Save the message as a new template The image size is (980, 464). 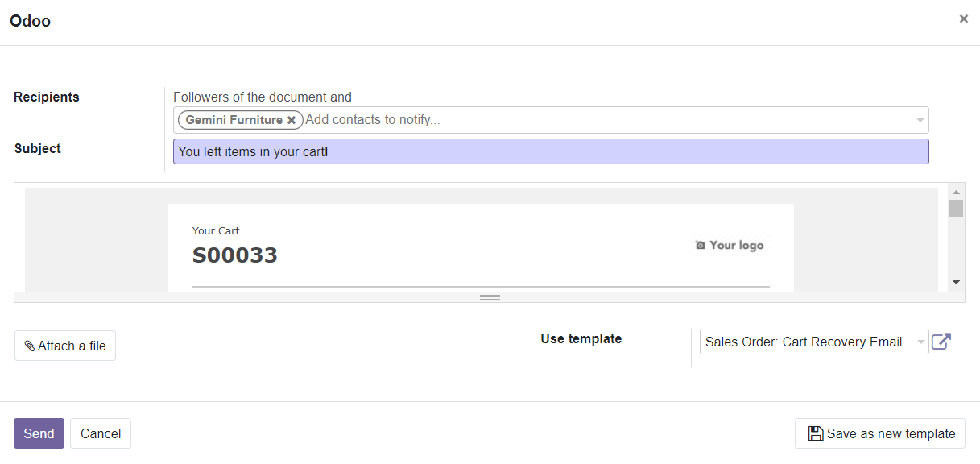click(x=879, y=433)
